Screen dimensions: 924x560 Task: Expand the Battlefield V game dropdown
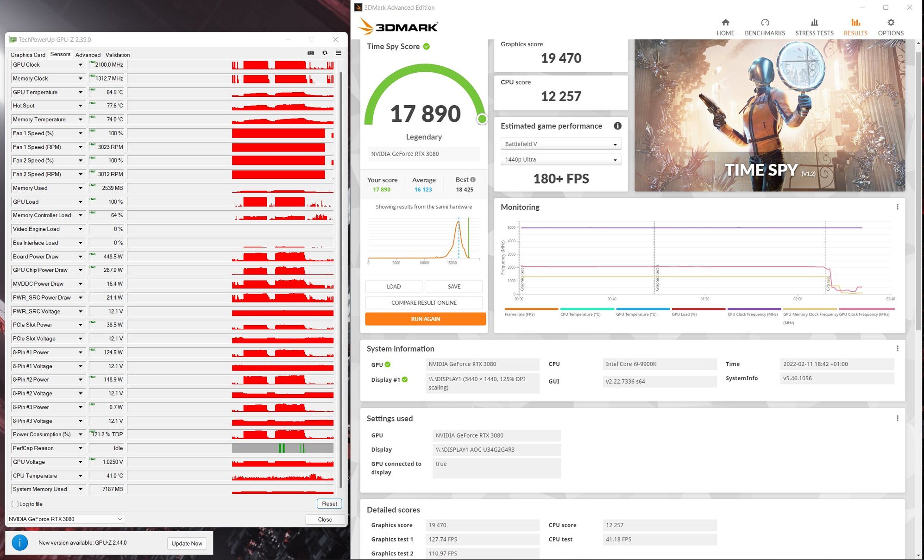560,144
